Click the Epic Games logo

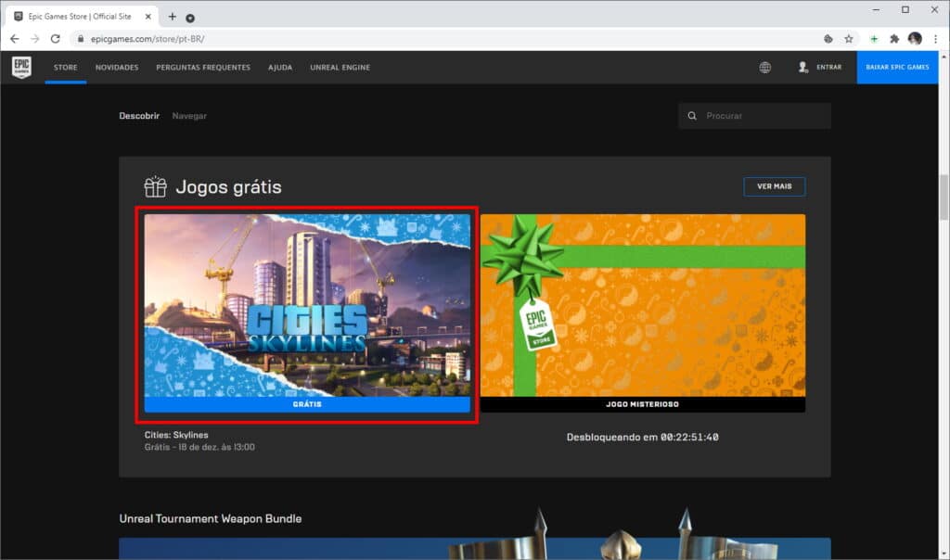pos(22,67)
